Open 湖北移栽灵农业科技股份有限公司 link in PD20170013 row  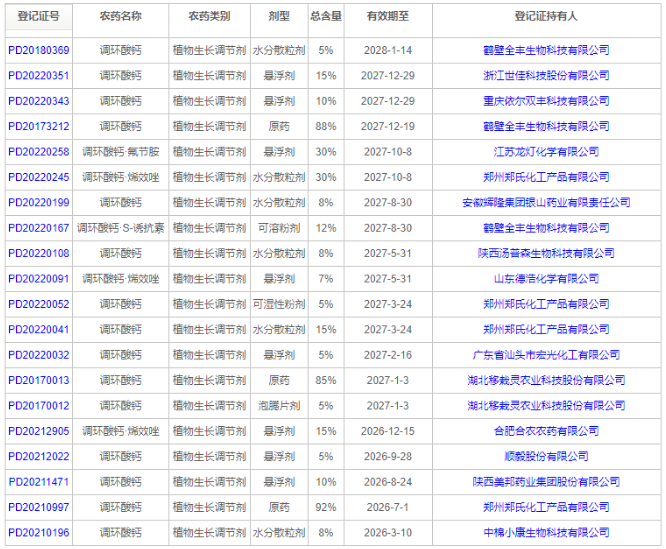(546, 380)
